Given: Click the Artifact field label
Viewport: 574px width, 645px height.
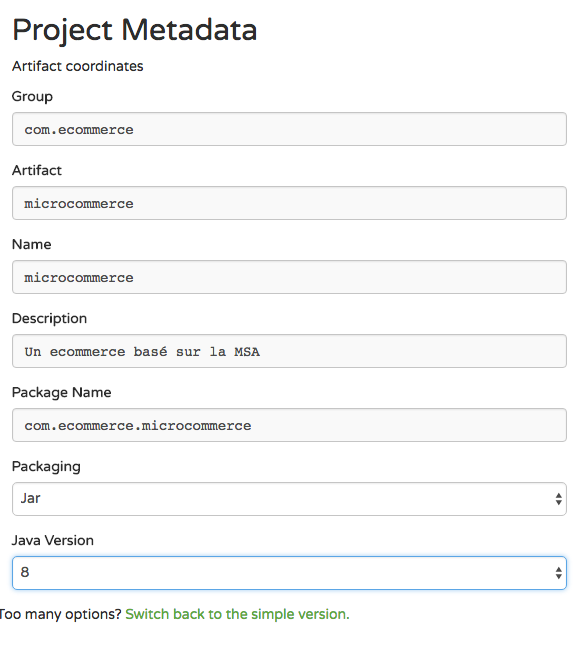Looking at the screenshot, I should (37, 170).
